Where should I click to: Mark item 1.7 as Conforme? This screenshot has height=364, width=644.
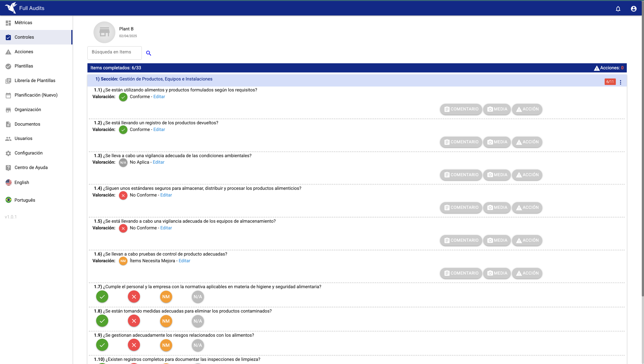(102, 297)
